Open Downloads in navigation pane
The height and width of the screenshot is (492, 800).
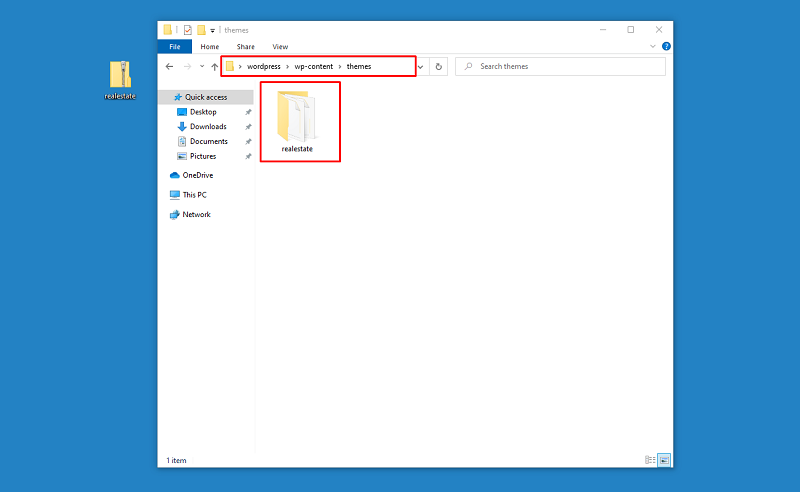click(x=208, y=127)
